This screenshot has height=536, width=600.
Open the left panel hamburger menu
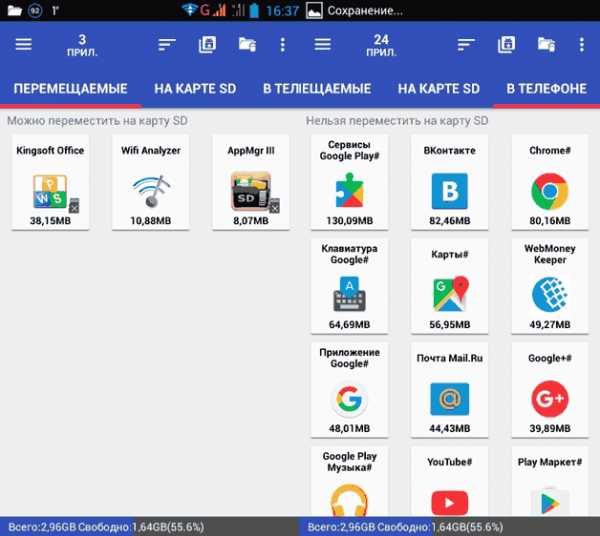23,44
